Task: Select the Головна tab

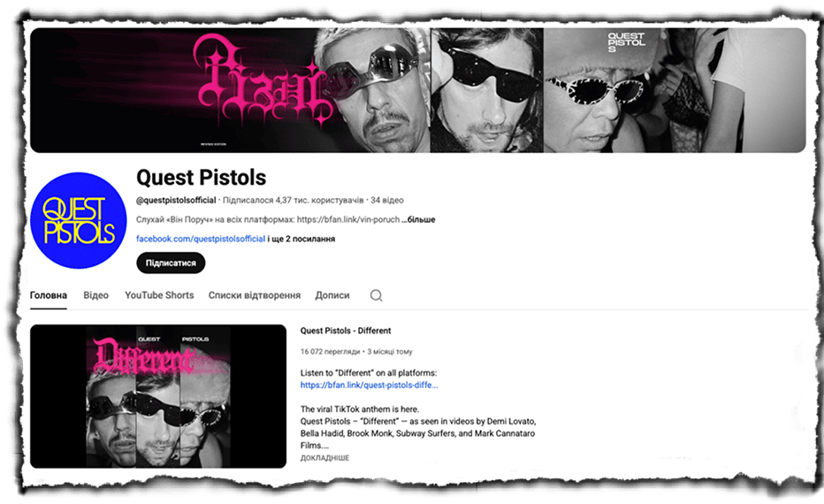Action: [49, 295]
